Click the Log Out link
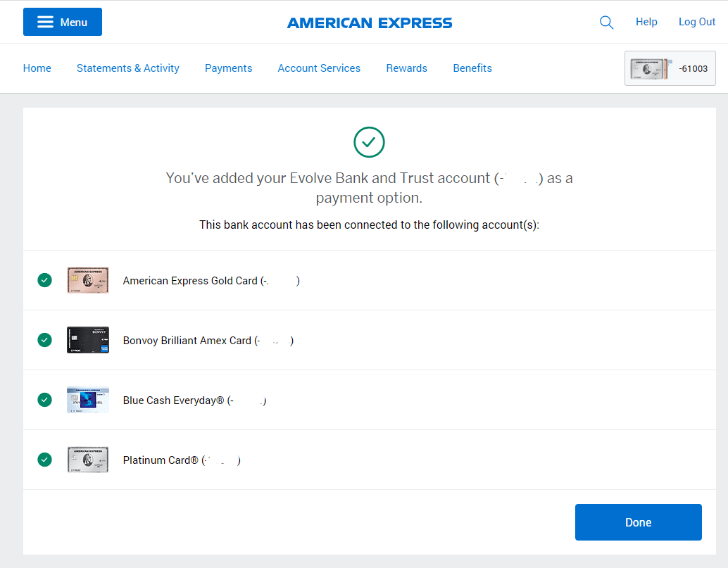This screenshot has height=568, width=728. tap(697, 22)
